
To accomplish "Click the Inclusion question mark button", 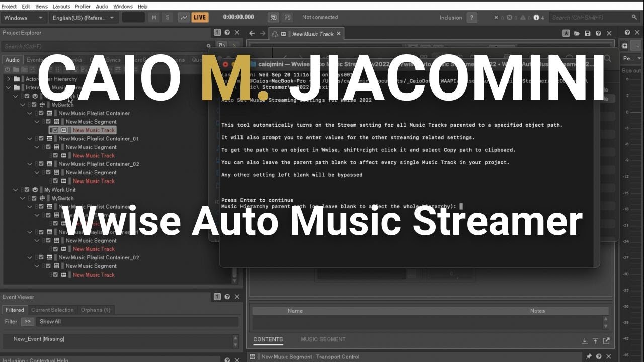I will click(471, 17).
